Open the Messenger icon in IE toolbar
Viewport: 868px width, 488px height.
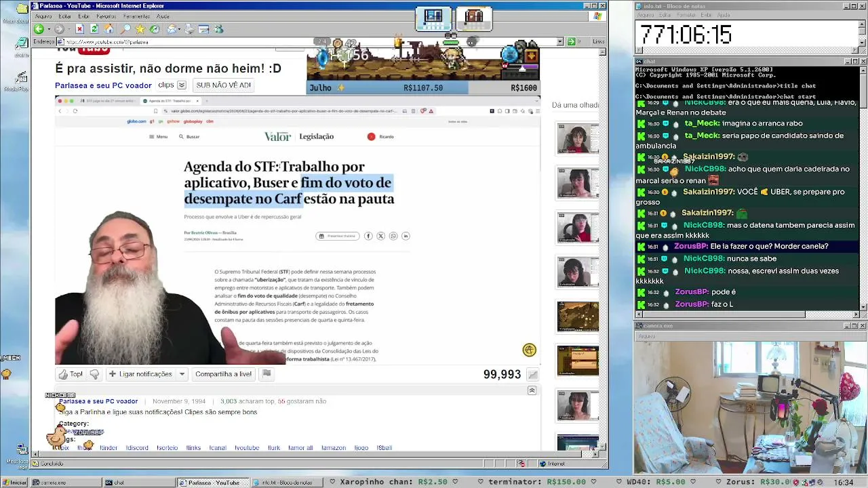pyautogui.click(x=218, y=29)
